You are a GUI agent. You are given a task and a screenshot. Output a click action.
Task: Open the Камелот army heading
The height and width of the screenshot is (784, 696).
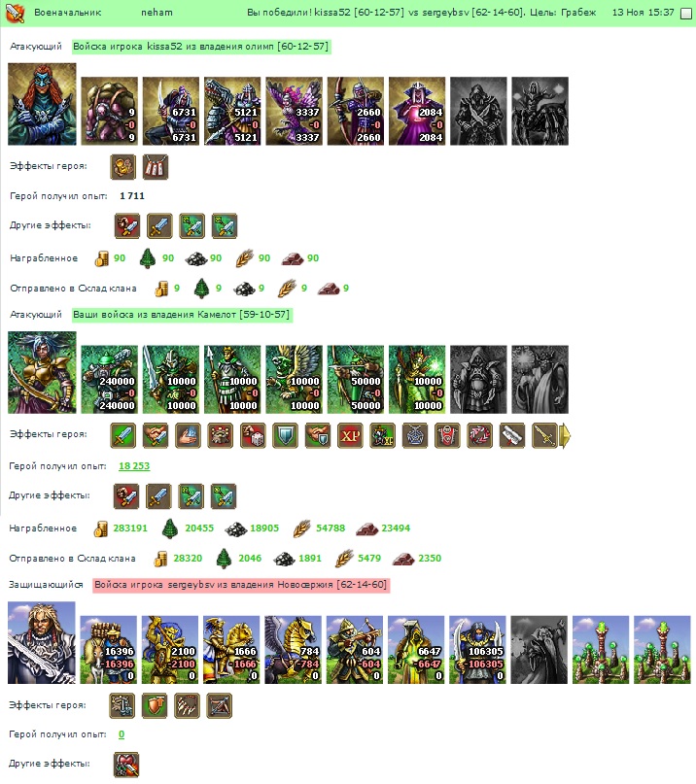point(182,315)
